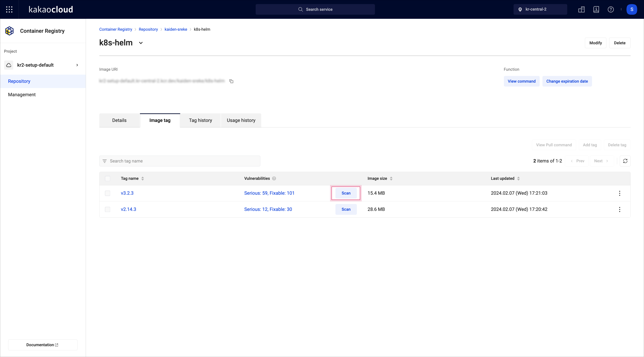Click the search magnifier icon
Viewport: 644px width, 357px height.
pyautogui.click(x=300, y=9)
